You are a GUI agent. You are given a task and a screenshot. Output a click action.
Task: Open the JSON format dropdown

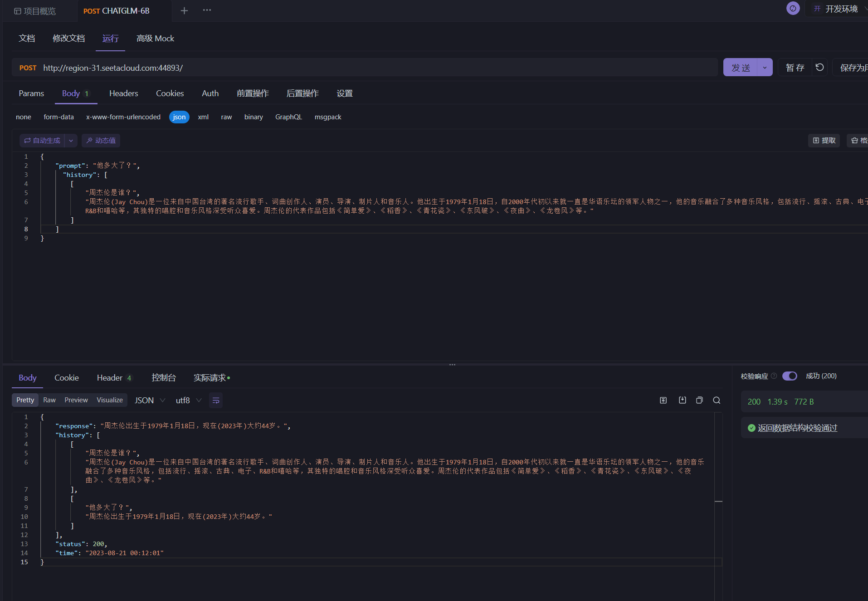click(150, 401)
